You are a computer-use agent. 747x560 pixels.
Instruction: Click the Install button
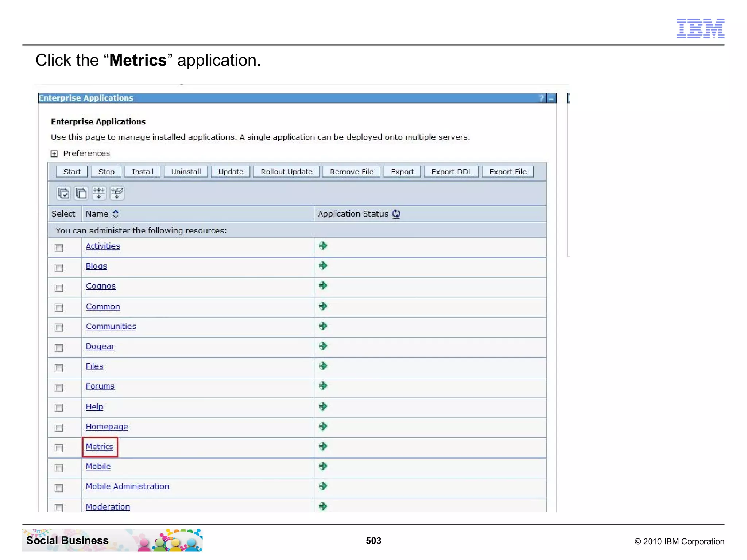(x=143, y=172)
